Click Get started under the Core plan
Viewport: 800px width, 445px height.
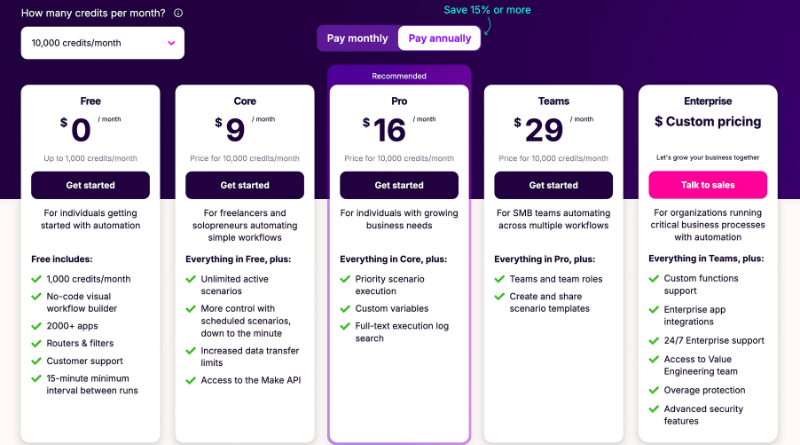(x=245, y=185)
